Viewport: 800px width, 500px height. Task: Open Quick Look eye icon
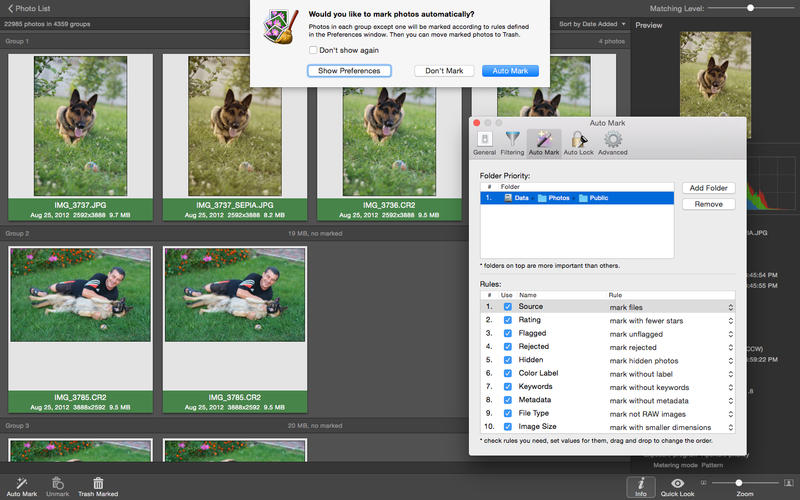point(677,483)
